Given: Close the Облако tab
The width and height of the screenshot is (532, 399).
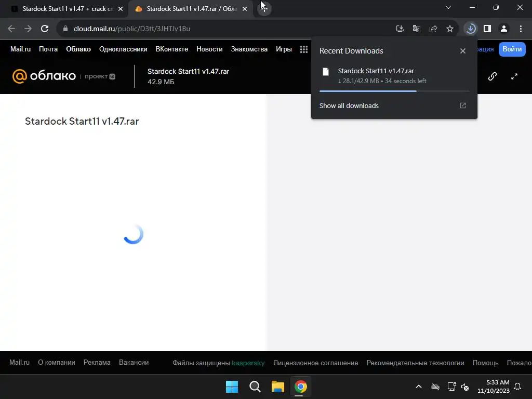Looking at the screenshot, I should (245, 9).
